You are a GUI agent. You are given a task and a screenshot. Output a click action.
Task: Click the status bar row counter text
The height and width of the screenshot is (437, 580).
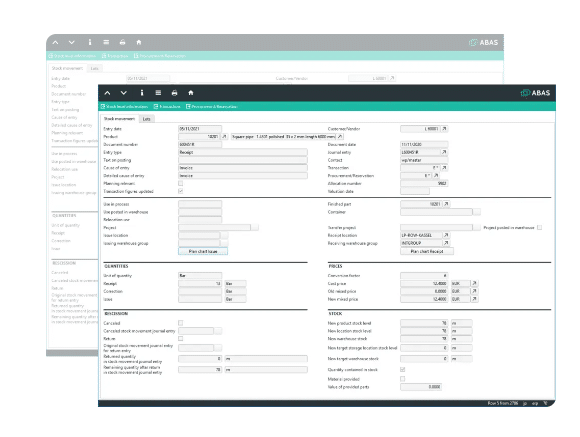[x=503, y=403]
